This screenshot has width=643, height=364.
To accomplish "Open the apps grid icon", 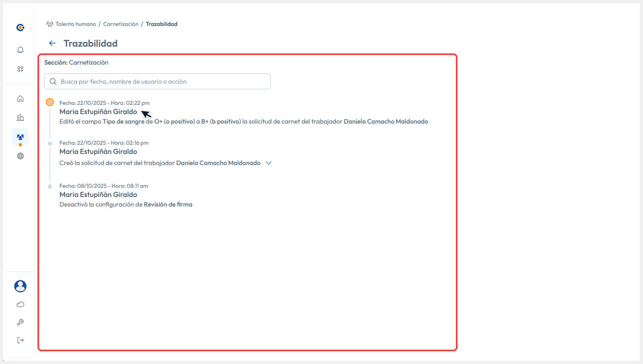I will (20, 69).
